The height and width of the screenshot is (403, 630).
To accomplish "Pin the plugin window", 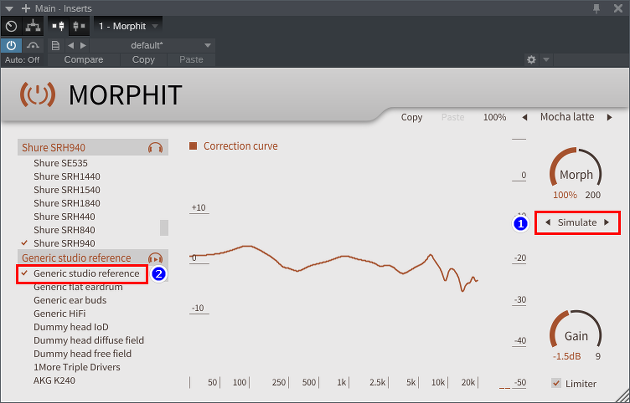I will pos(596,8).
